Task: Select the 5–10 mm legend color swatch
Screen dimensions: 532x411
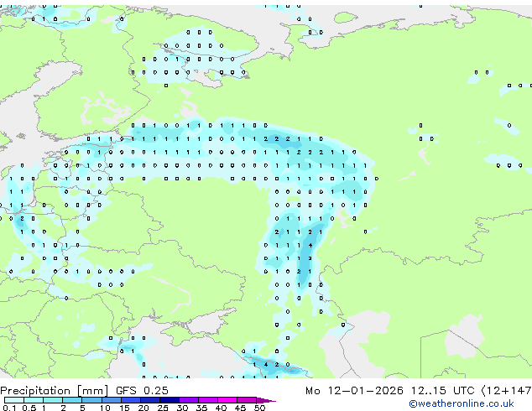Action: coord(91,400)
